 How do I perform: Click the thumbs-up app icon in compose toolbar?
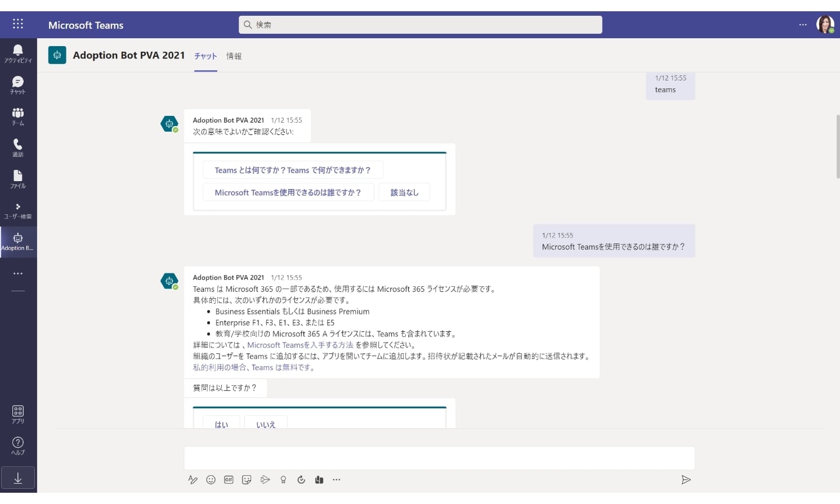coord(319,480)
